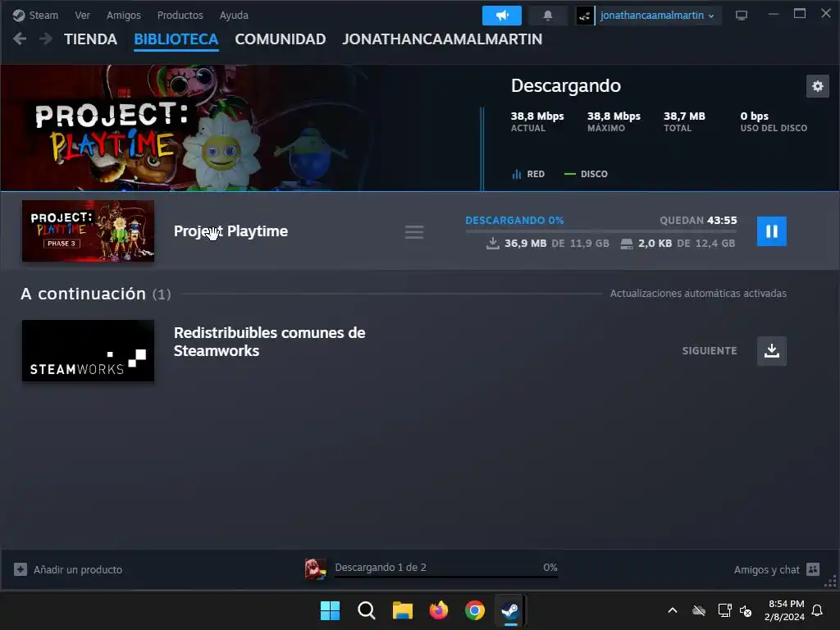Viewport: 840px width, 630px height.
Task: Click the Project Playtime game title
Action: (x=231, y=231)
